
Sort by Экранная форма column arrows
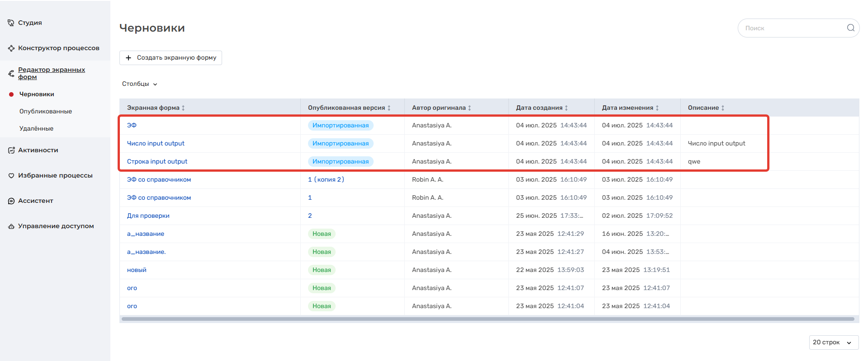coord(183,108)
